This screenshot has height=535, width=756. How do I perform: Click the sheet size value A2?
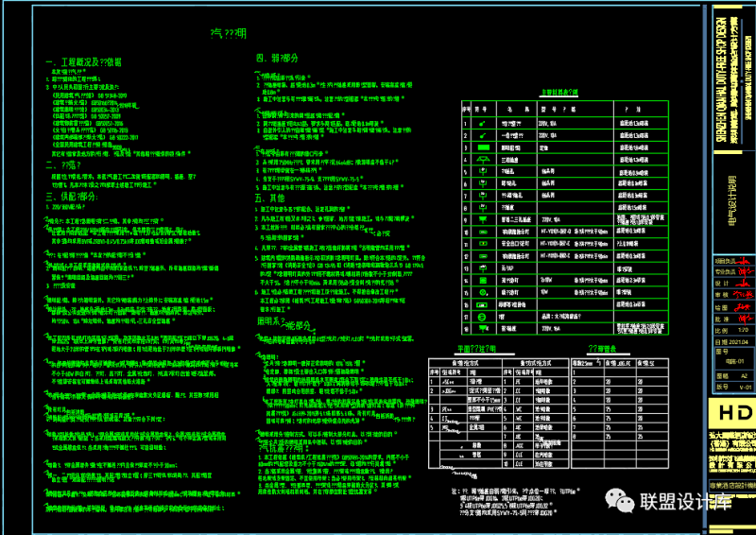745,374
